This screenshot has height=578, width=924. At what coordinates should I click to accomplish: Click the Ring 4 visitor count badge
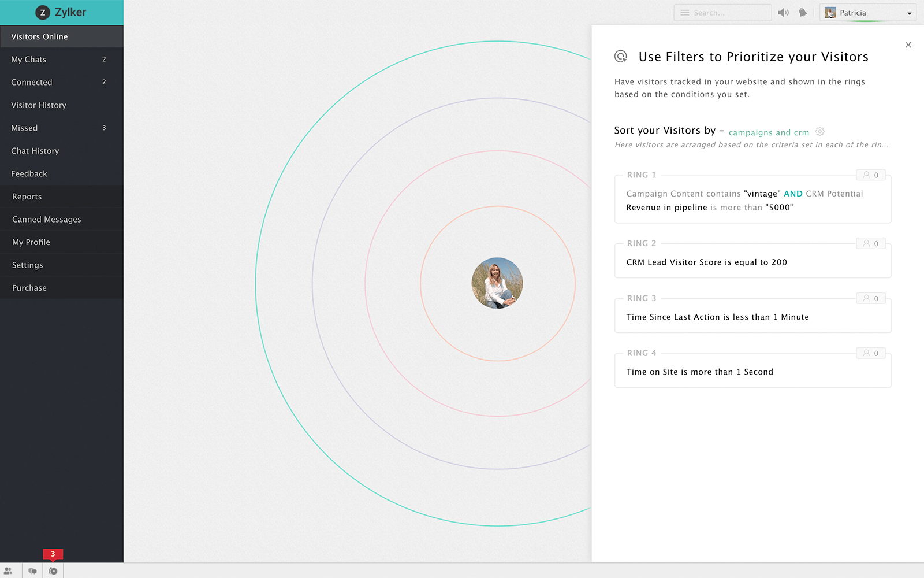pyautogui.click(x=870, y=353)
